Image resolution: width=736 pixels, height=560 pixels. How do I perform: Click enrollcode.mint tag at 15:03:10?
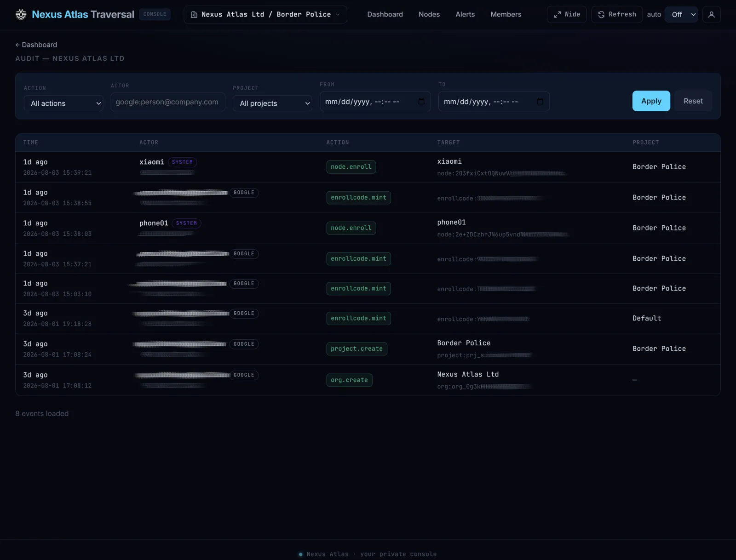pos(359,289)
